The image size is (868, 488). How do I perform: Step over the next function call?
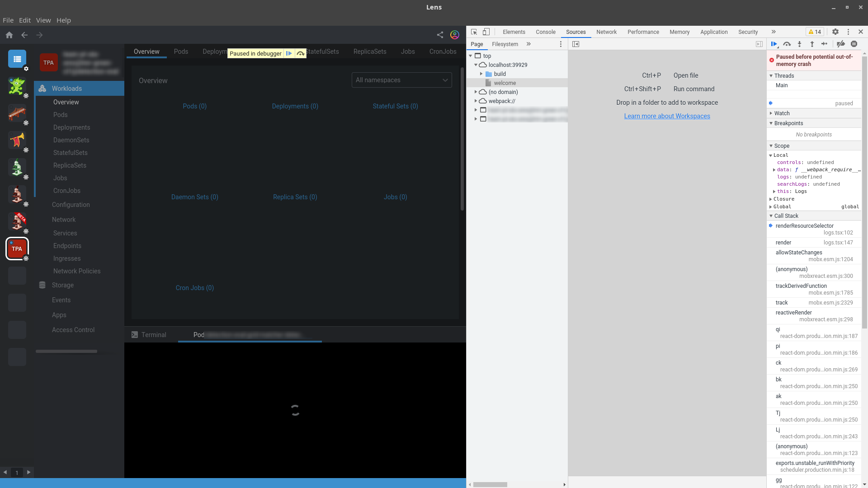(787, 44)
